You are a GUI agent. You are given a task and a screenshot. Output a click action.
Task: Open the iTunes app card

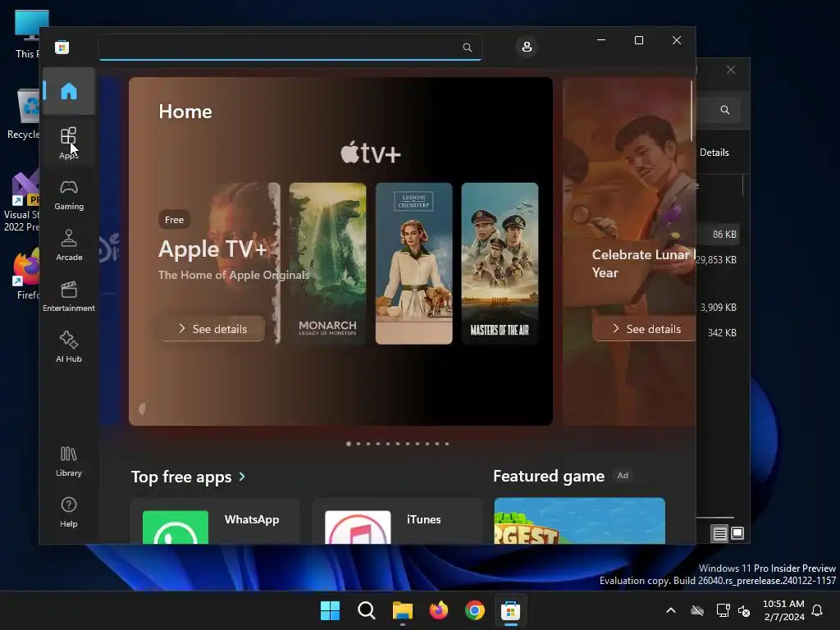(397, 521)
